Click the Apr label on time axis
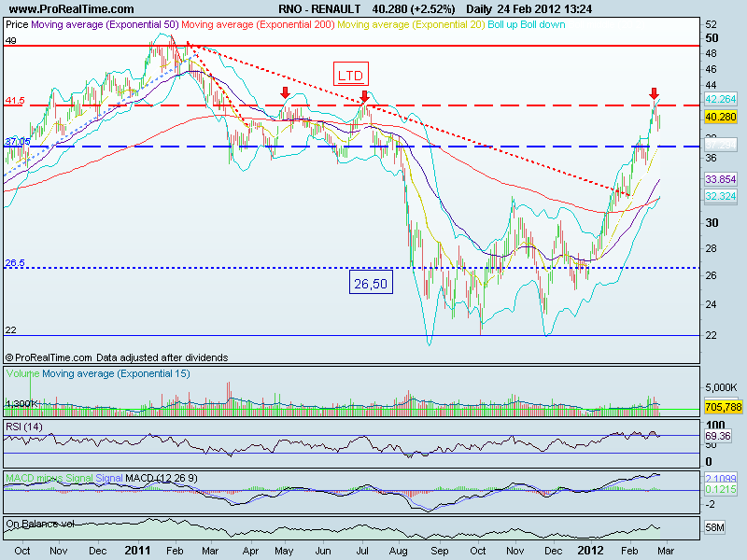747x560 pixels. click(x=250, y=552)
